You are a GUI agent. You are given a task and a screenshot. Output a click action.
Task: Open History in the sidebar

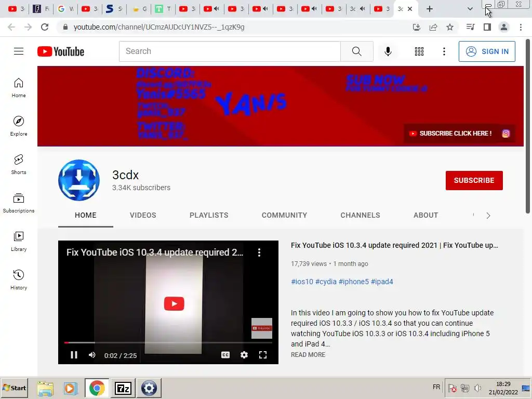[x=19, y=280]
